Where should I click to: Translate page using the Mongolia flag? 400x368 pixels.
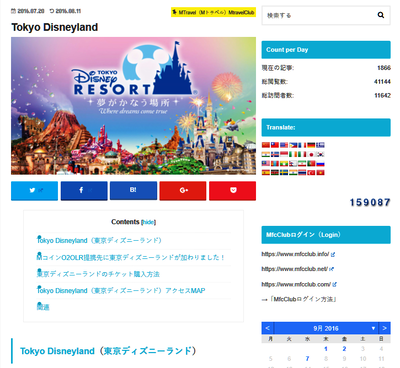tap(275, 163)
